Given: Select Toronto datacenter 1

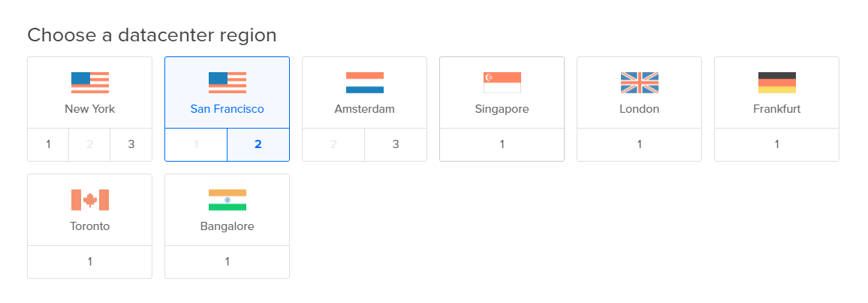Looking at the screenshot, I should coord(90,262).
